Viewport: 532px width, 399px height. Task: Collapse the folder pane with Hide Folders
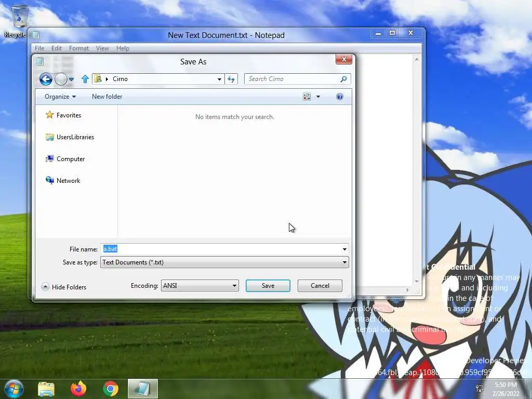(64, 287)
